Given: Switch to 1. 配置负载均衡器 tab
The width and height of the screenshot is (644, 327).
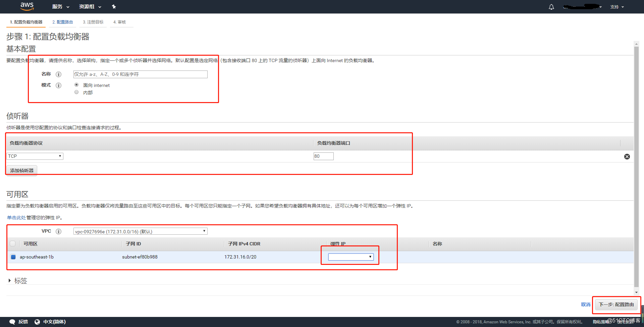Looking at the screenshot, I should (x=26, y=22).
